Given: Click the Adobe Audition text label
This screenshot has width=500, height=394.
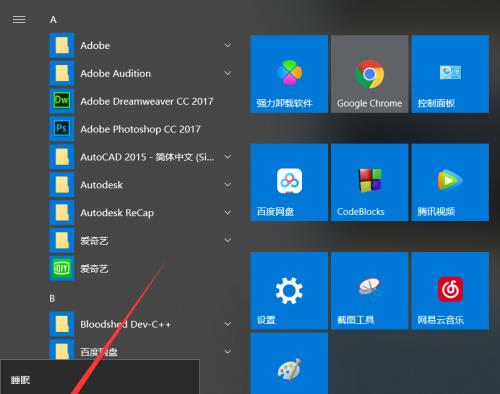Looking at the screenshot, I should [115, 73].
